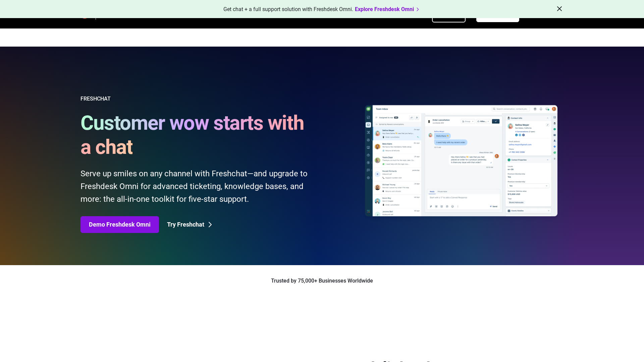The image size is (644, 362).
Task: Click the emoji icon in the reply toolbar
Action: (452, 206)
